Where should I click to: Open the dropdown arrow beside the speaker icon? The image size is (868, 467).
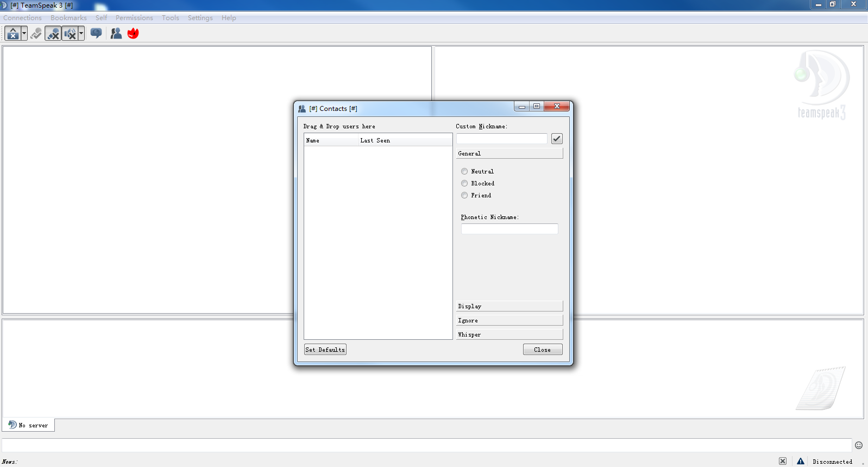[x=81, y=34]
